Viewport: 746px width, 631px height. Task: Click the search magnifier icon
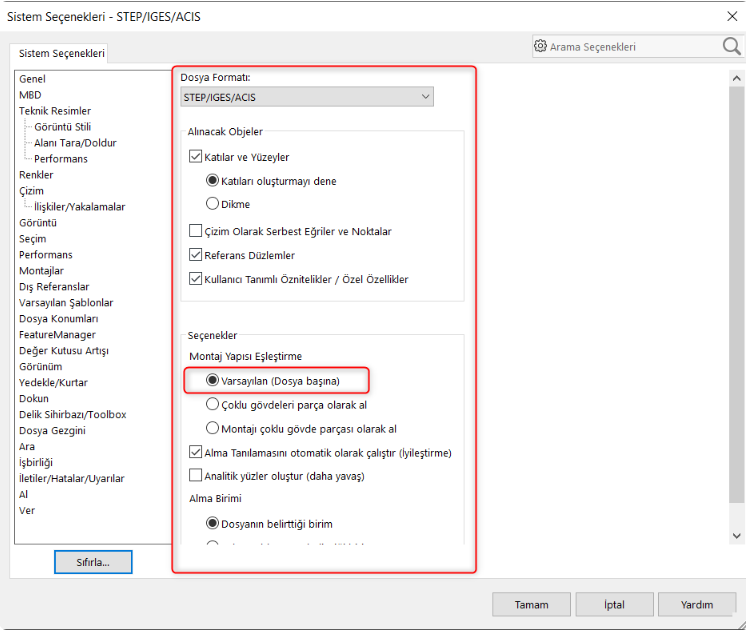click(x=731, y=46)
